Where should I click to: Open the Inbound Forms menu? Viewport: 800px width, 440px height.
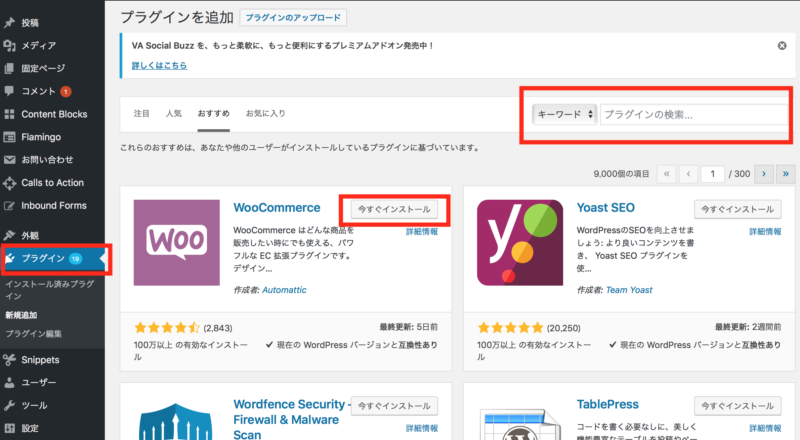pyautogui.click(x=53, y=206)
